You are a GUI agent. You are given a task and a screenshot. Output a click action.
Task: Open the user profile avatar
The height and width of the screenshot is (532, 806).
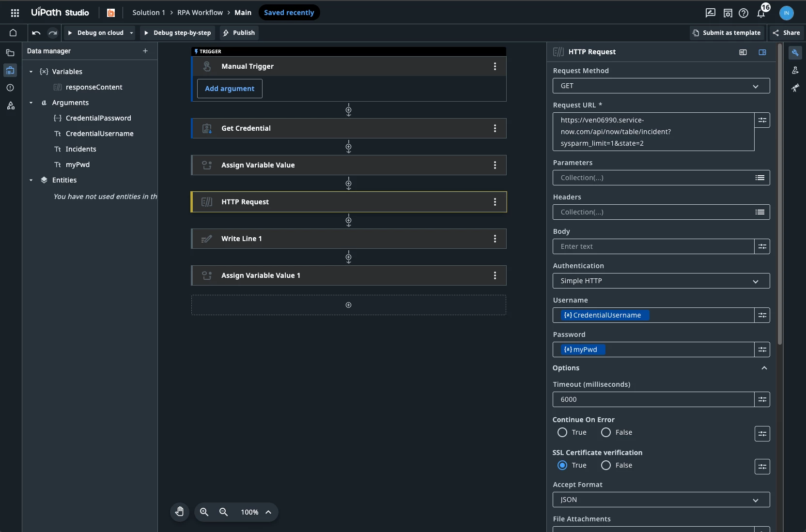(x=787, y=13)
